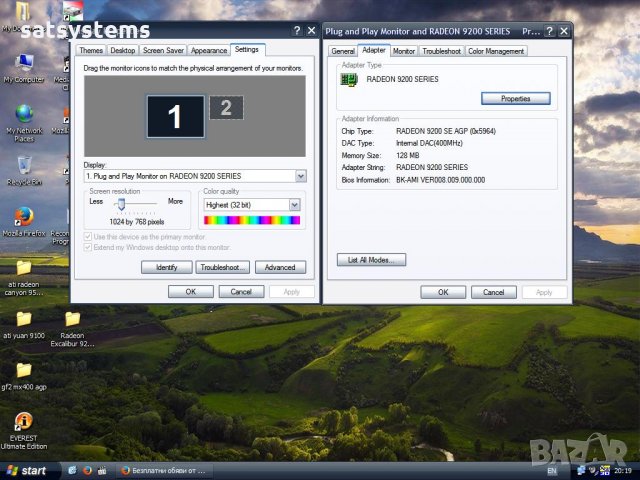Select monitor 2 in the arrangement preview
This screenshot has width=640, height=480.
pyautogui.click(x=226, y=107)
